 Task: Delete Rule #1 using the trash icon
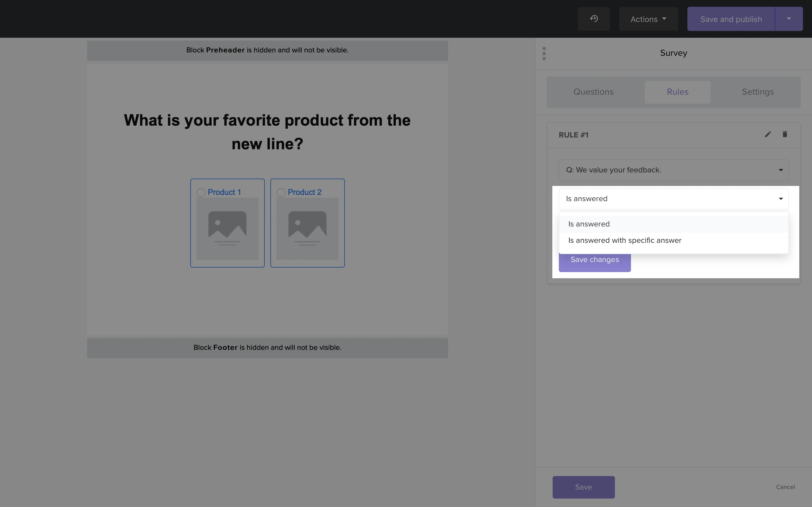tap(785, 134)
